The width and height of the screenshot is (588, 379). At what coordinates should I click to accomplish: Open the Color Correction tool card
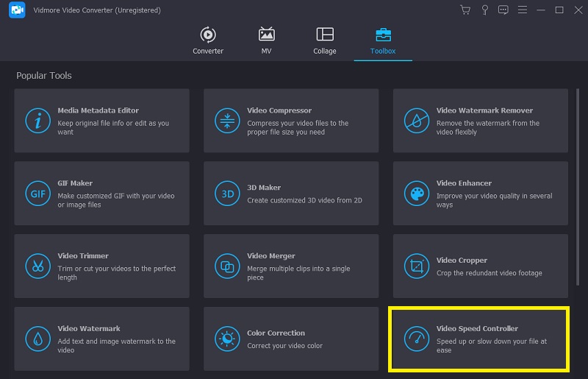291,339
